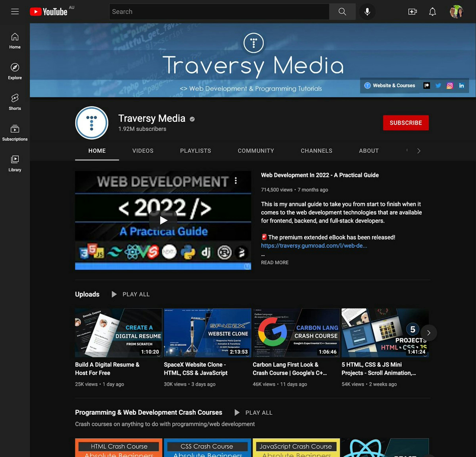Click the Twitter icon in banner
The width and height of the screenshot is (476, 457).
pos(438,85)
